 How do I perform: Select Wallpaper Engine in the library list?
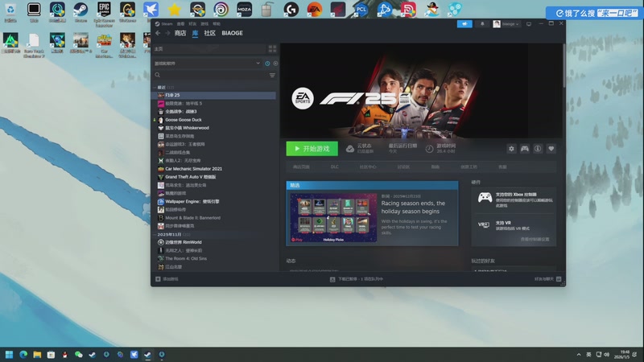[x=214, y=202]
